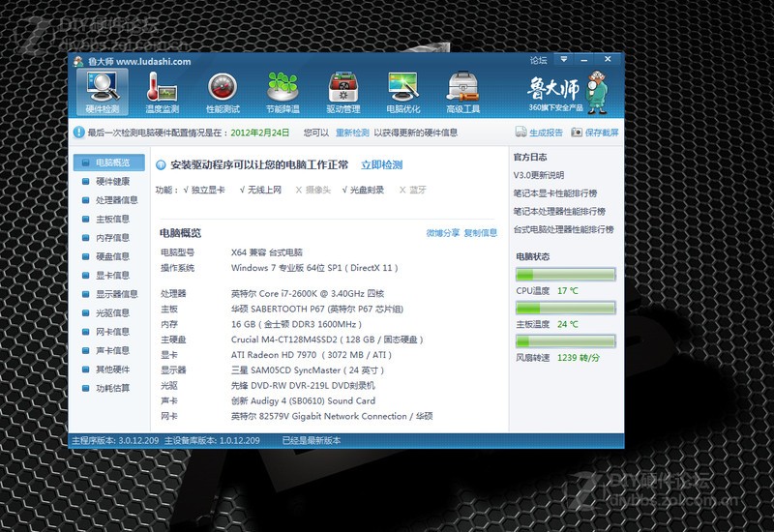Image resolution: width=774 pixels, height=532 pixels.
Task: Click 主程序版本 3.0.12.209 in status bar
Action: pos(115,440)
